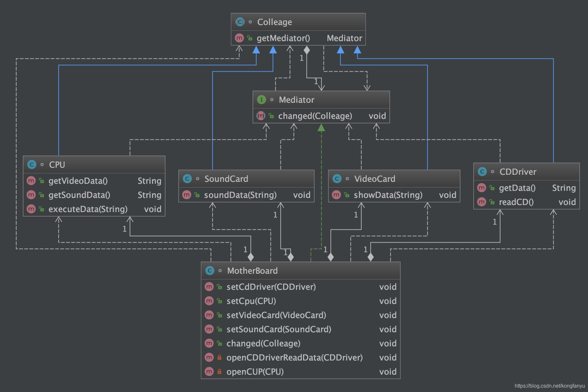The height and width of the screenshot is (392, 588).
Task: Click the Mediator return type in Colleage
Action: pyautogui.click(x=344, y=38)
